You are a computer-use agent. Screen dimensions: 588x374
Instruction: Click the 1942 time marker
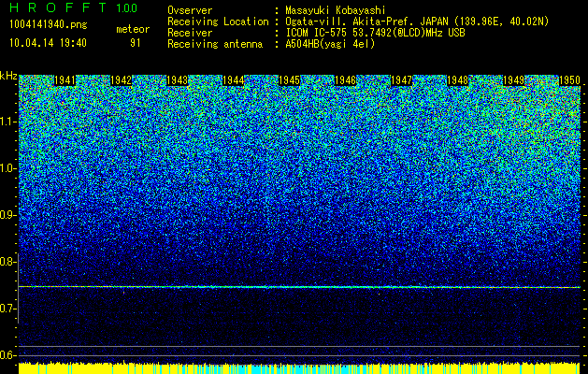point(122,80)
